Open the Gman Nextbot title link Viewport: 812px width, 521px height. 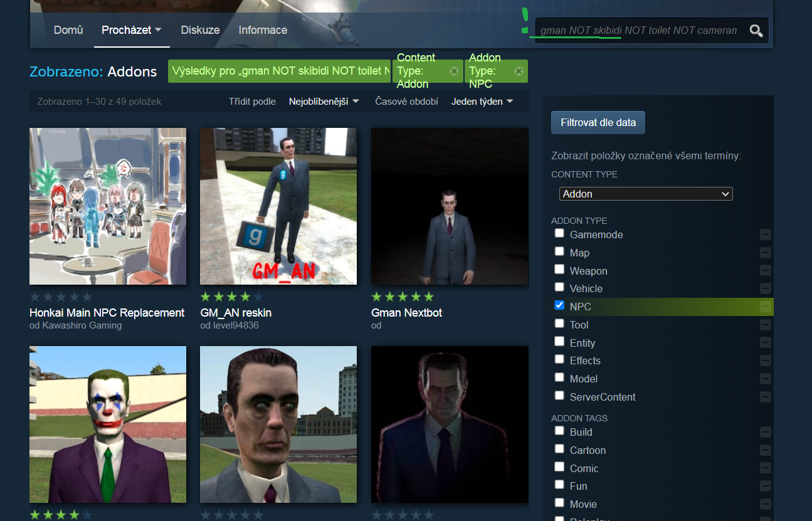[x=406, y=313]
